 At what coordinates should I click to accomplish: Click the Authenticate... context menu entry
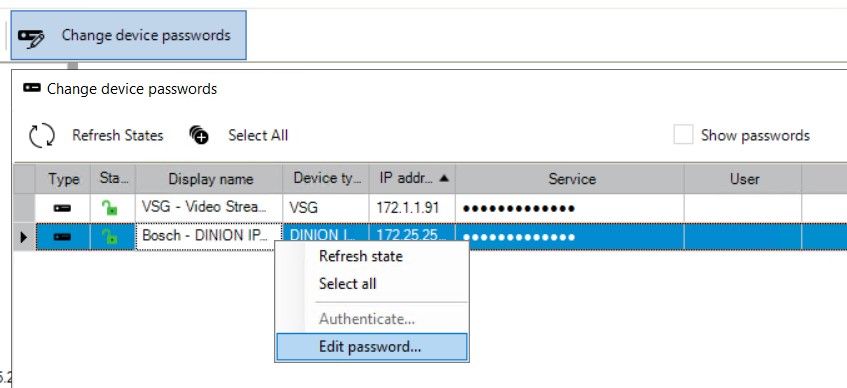(372, 319)
